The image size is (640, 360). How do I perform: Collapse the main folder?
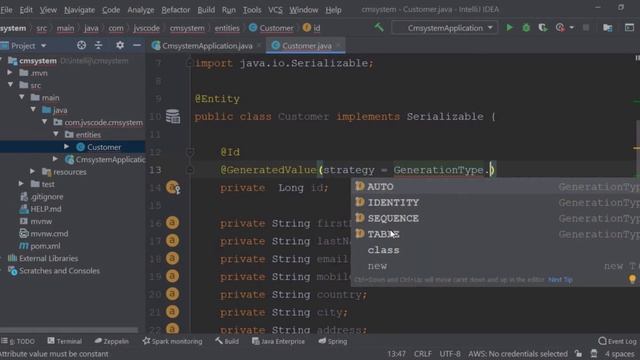point(22,97)
